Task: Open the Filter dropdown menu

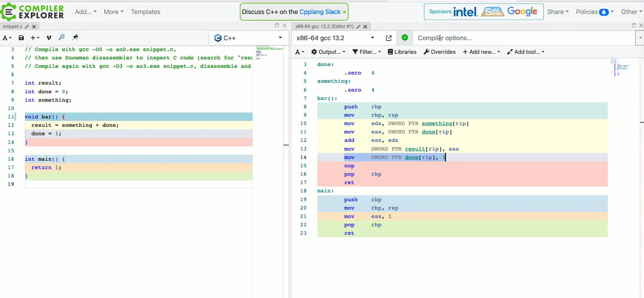Action: coord(366,52)
